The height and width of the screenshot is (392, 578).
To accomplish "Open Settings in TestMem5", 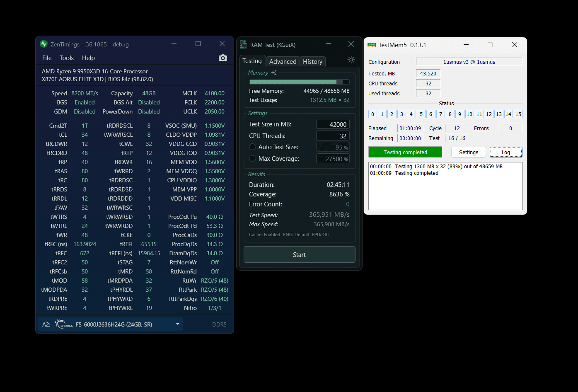I will pos(469,152).
